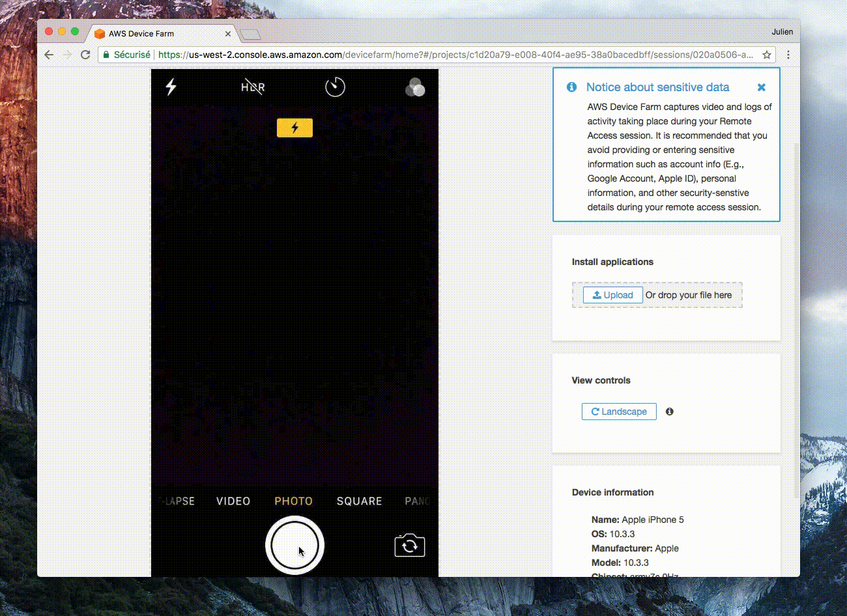Click the 'Notice about sensitive data' title
This screenshot has height=616, width=847.
click(x=657, y=87)
